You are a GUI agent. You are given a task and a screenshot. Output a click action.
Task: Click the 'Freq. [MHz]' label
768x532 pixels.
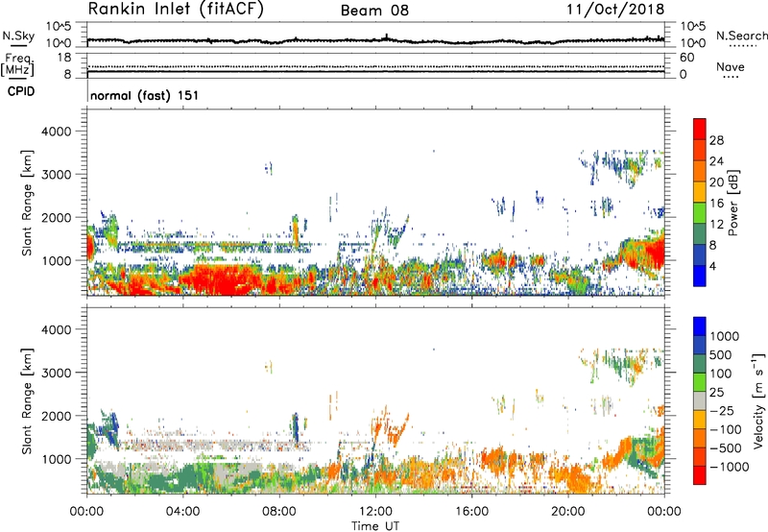pyautogui.click(x=17, y=64)
